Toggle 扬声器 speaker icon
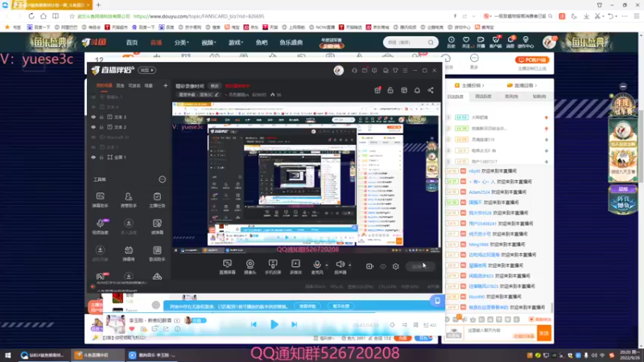This screenshot has height=362, width=644. (x=340, y=265)
